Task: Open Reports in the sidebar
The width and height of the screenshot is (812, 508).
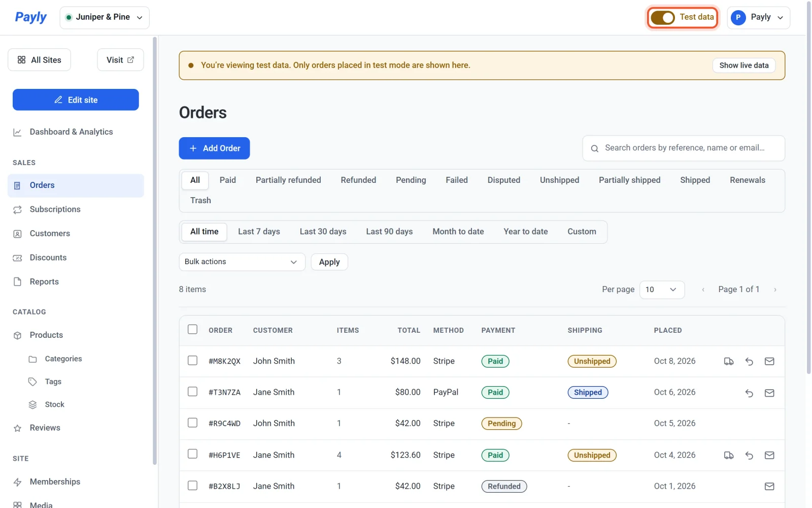Action: (76, 282)
